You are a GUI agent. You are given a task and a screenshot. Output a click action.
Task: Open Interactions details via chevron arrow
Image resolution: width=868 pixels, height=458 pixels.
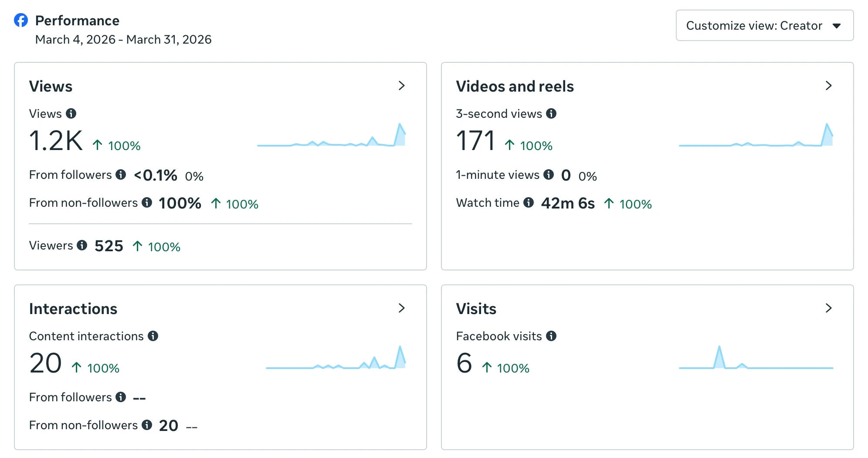pos(401,308)
